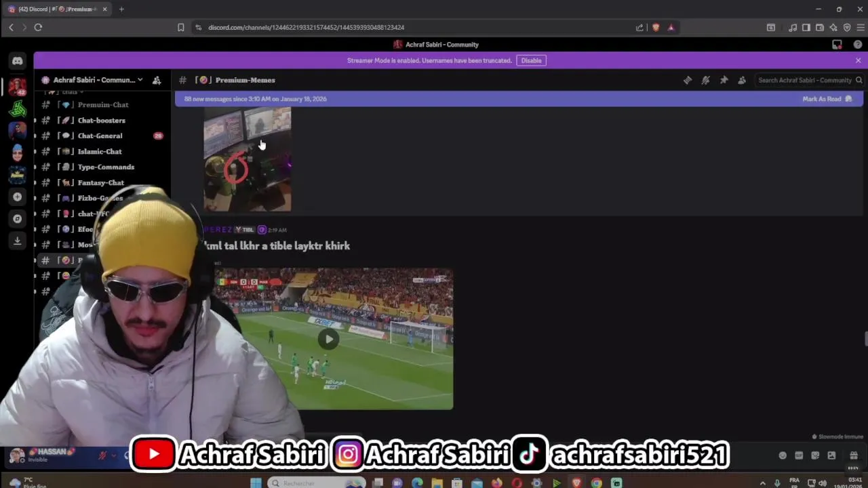Open the Fantasy-Chat channel

click(x=101, y=183)
